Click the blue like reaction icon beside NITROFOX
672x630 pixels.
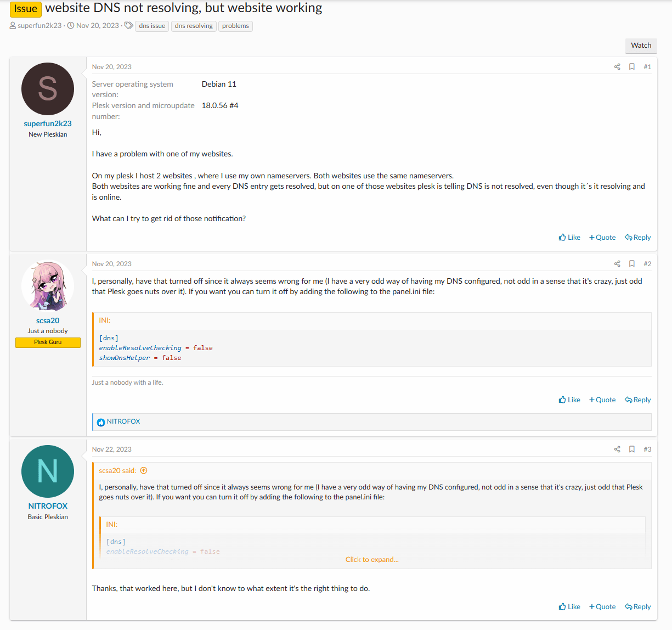pos(101,422)
